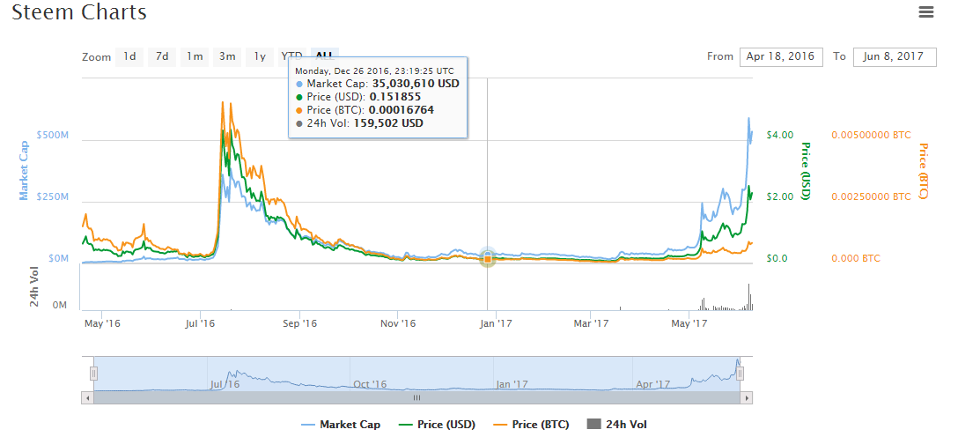Screen dimensions: 980x437
Task: Click the navigator scrollbar thumb grip
Action: pos(416,397)
